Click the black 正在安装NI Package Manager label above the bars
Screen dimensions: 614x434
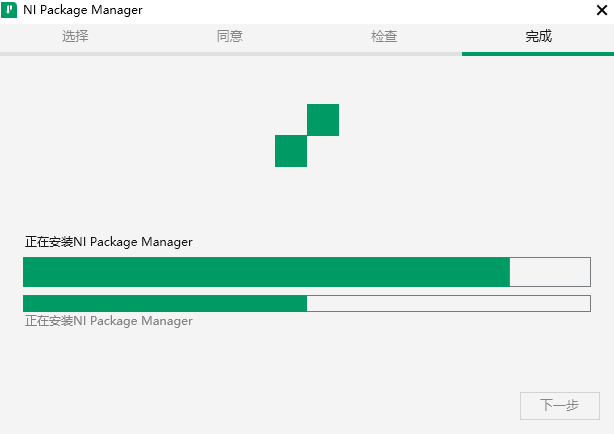(108, 242)
